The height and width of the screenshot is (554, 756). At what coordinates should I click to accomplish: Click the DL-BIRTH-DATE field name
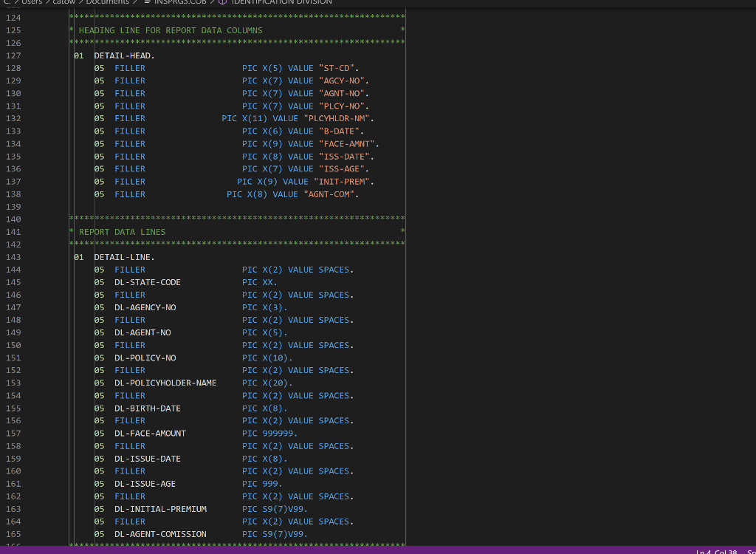(148, 408)
